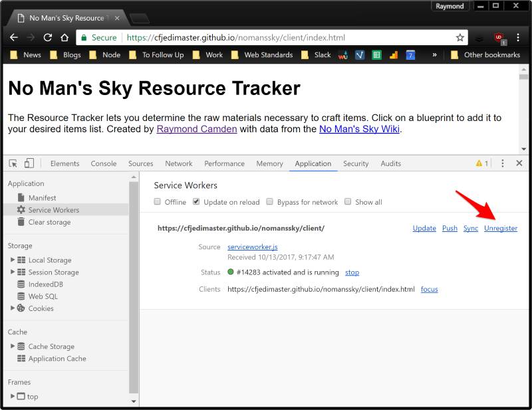Switch to the Network tab

(x=179, y=163)
